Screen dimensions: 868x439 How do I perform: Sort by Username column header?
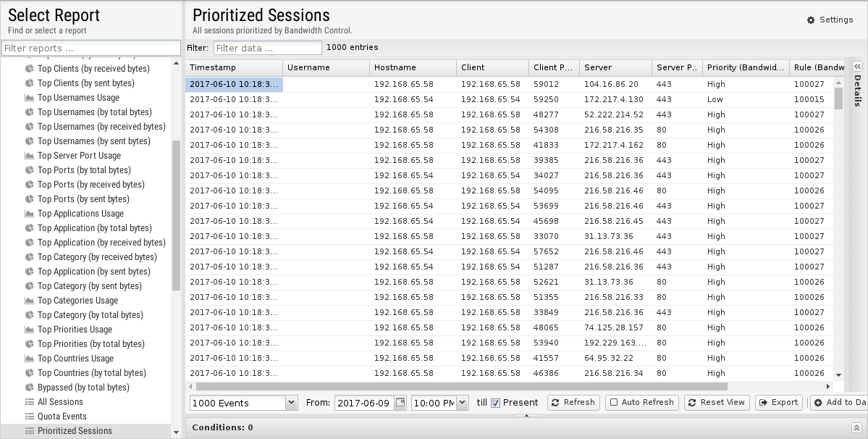point(326,67)
